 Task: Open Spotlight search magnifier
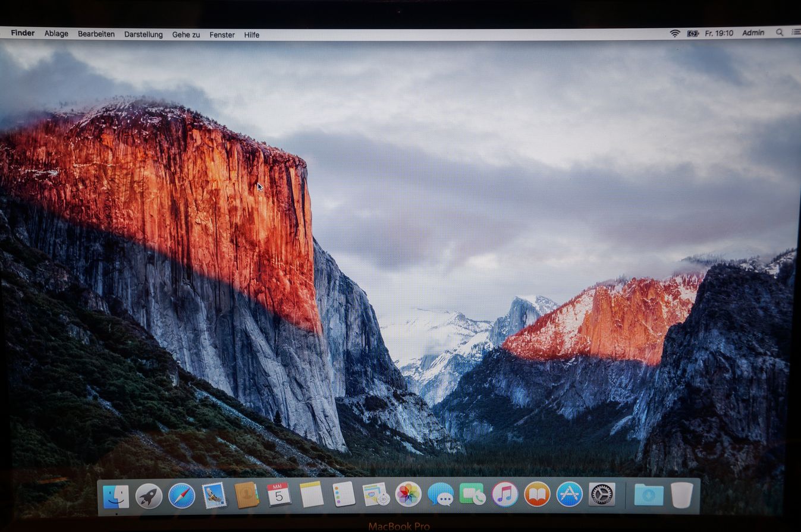click(x=780, y=33)
